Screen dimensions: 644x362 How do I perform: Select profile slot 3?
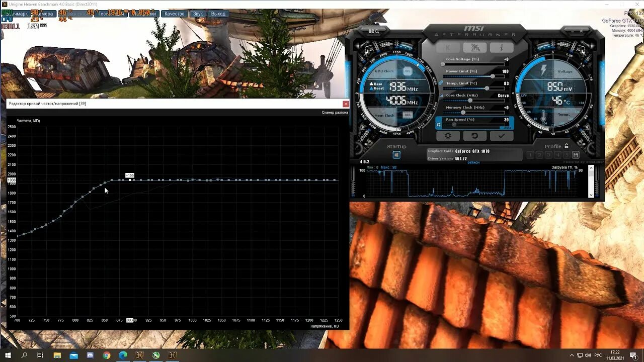pyautogui.click(x=548, y=155)
